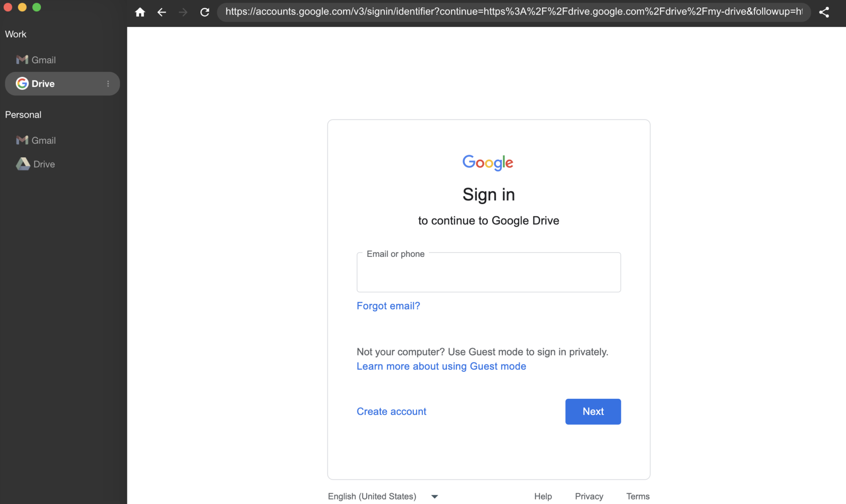Click the URL address bar
The width and height of the screenshot is (846, 504).
pyautogui.click(x=513, y=12)
